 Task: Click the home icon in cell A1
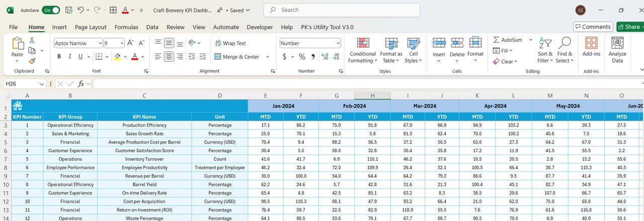(x=18, y=105)
